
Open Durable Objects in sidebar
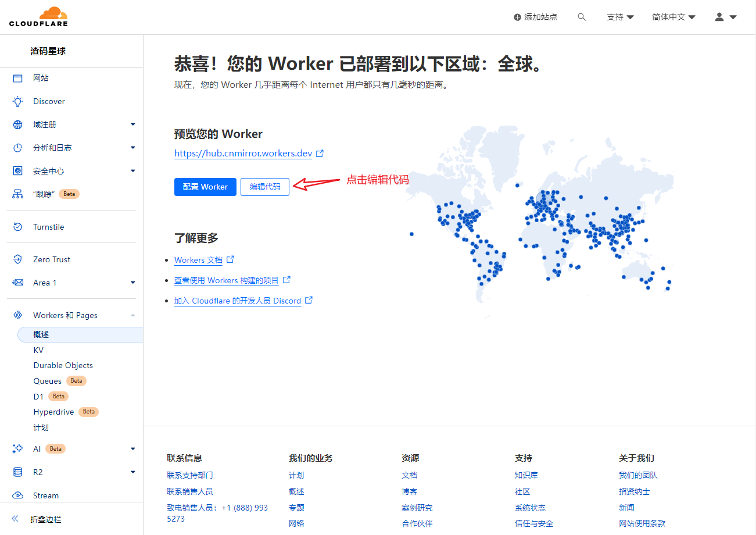(x=63, y=365)
